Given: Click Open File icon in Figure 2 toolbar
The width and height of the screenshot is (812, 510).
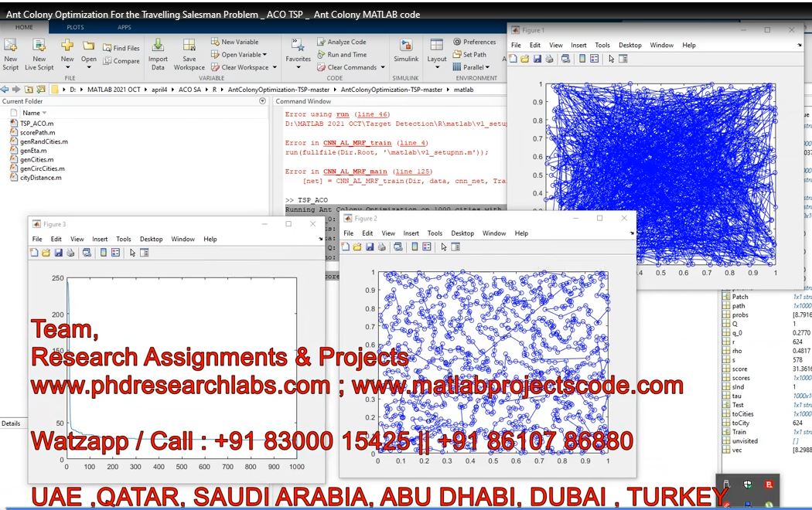Looking at the screenshot, I should [357, 247].
